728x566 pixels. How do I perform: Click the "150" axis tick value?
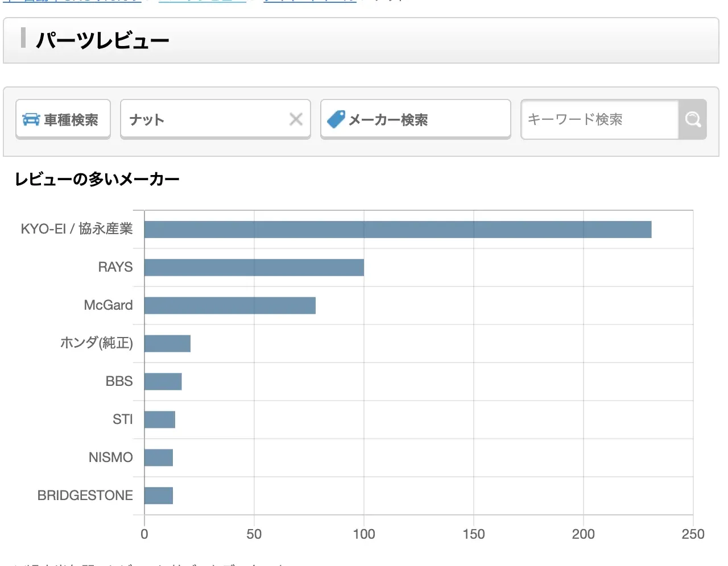(474, 534)
